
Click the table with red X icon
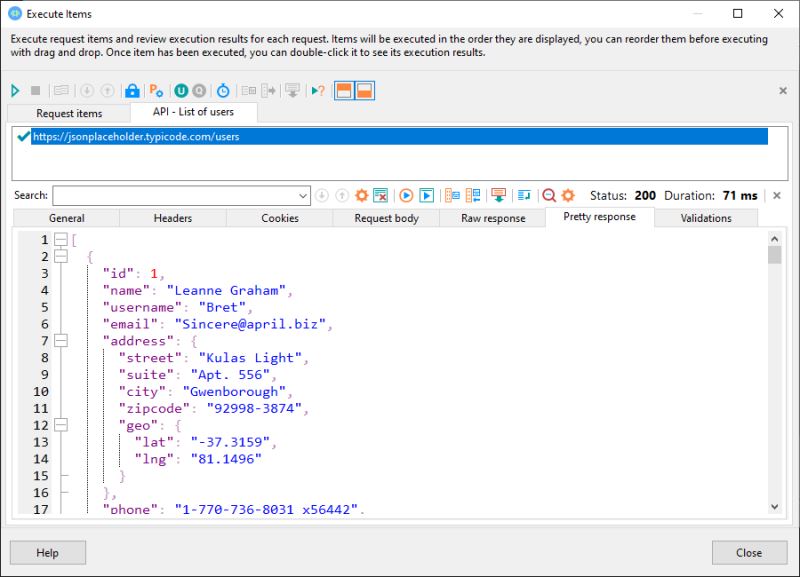click(x=381, y=195)
